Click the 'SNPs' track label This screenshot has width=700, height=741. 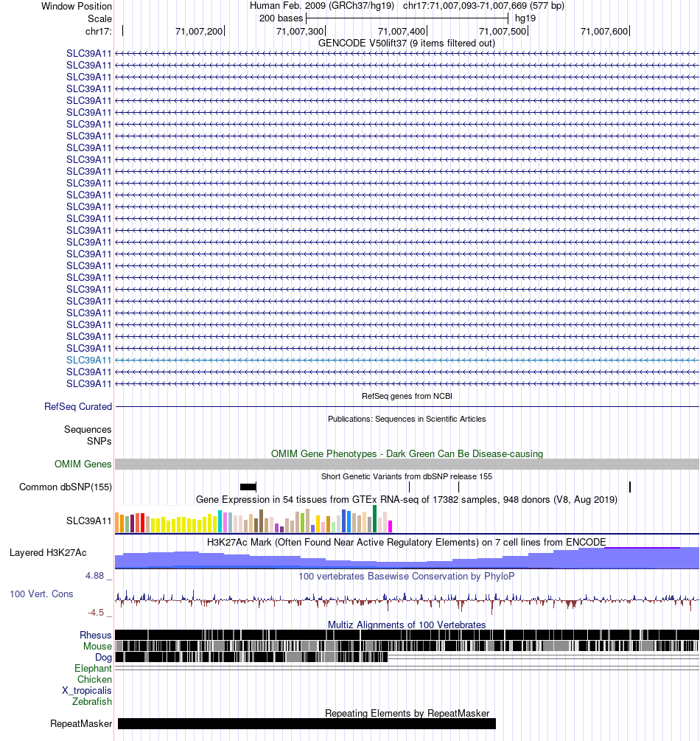coord(99,442)
